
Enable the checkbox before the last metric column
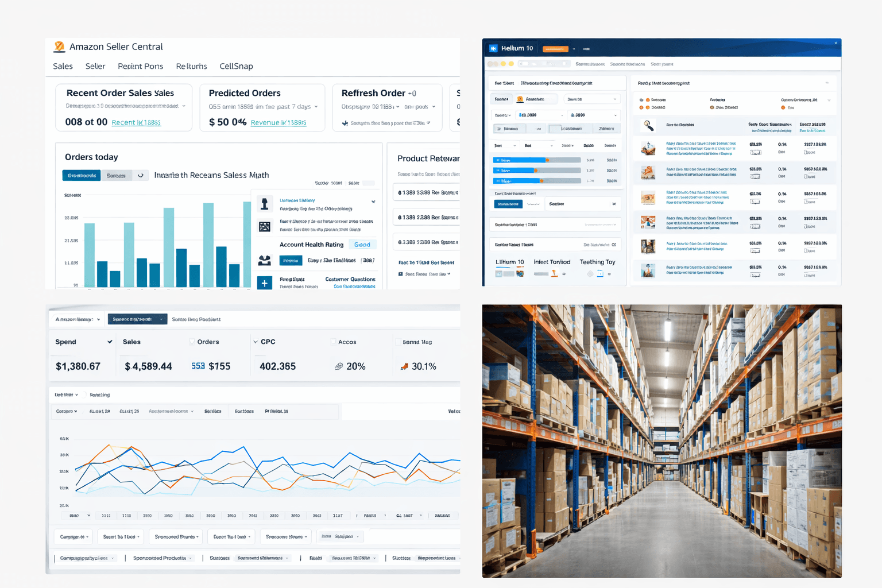pos(398,342)
